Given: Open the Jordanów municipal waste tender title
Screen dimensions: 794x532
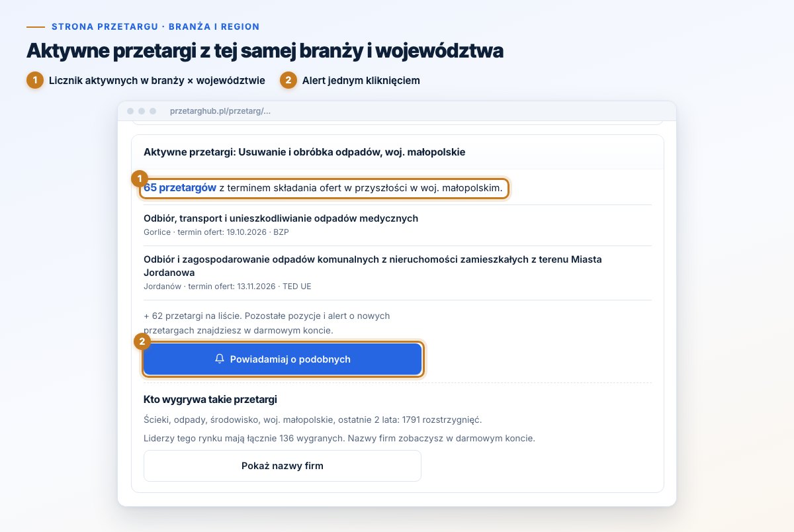Looking at the screenshot, I should [373, 266].
